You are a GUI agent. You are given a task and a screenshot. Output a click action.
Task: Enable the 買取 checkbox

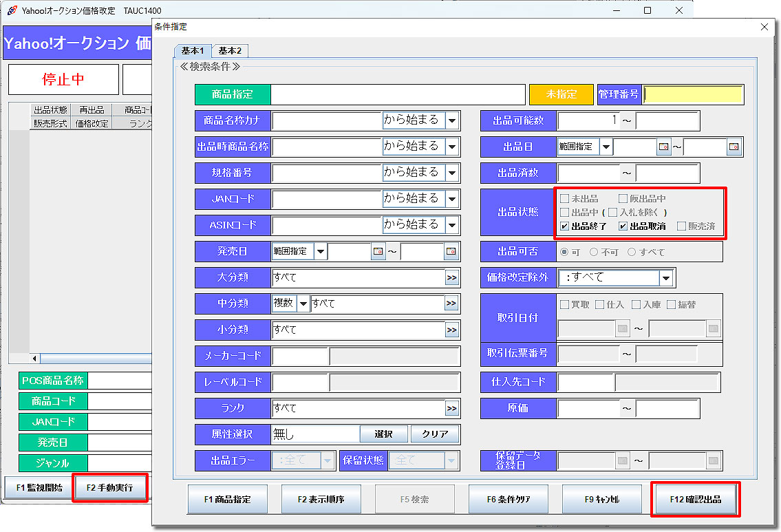coord(565,304)
